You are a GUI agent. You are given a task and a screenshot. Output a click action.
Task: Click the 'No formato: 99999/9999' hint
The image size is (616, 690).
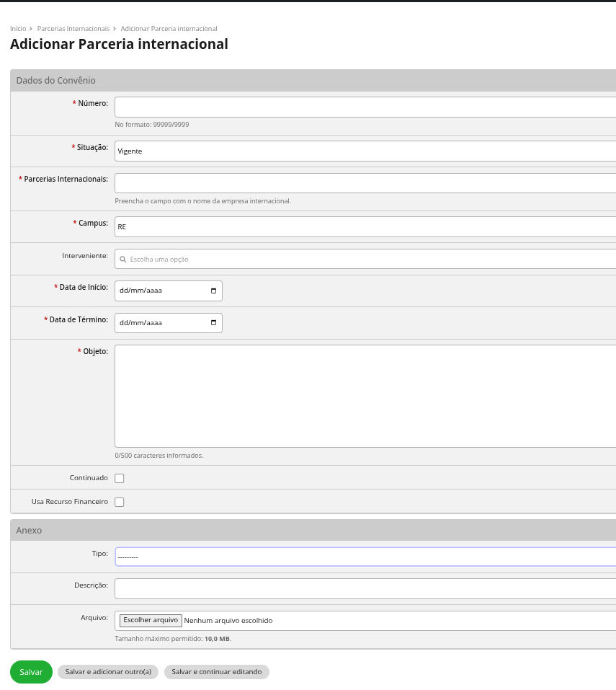(x=152, y=125)
